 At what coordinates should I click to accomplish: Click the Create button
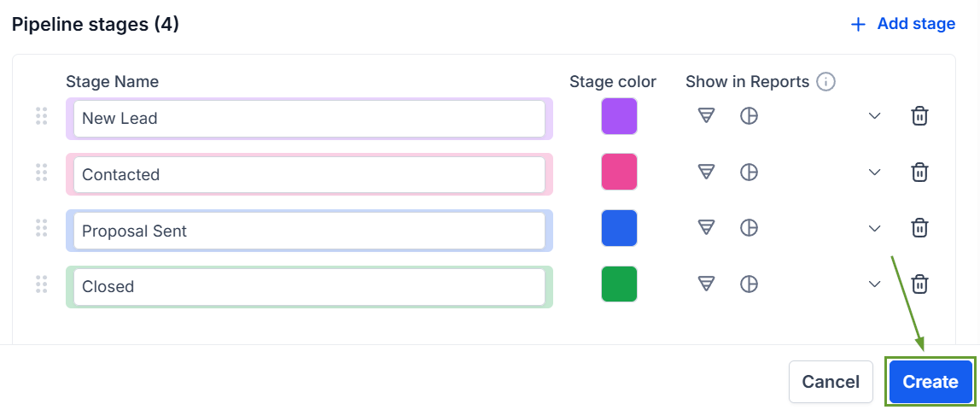tap(930, 382)
